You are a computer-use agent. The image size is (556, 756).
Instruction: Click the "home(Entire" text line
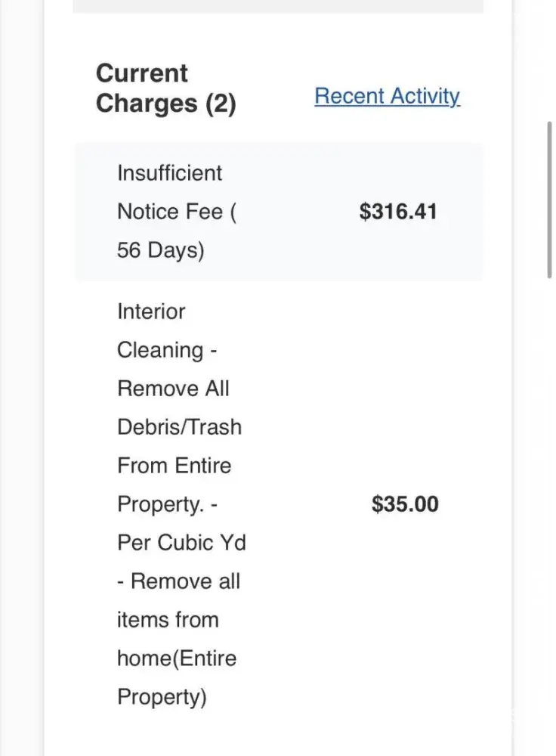(177, 658)
